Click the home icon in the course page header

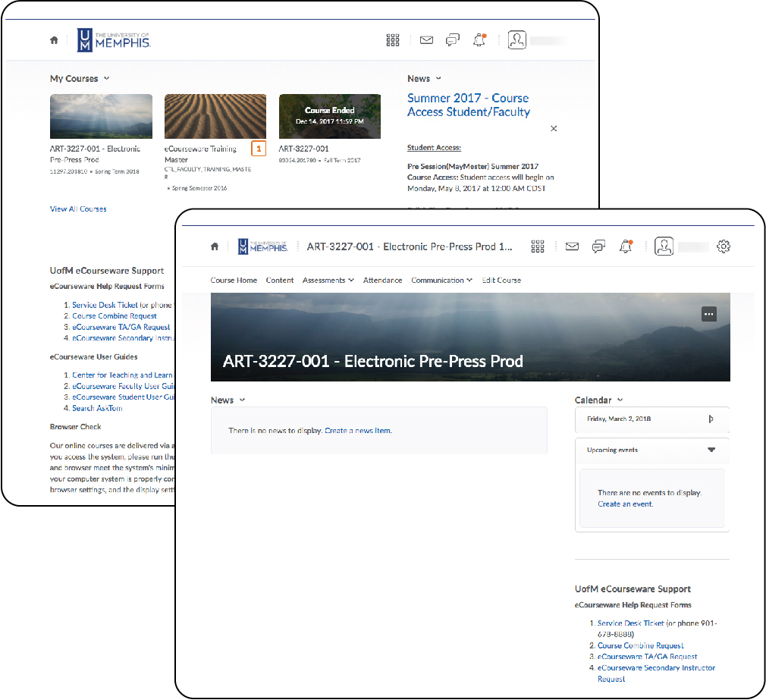[x=215, y=246]
